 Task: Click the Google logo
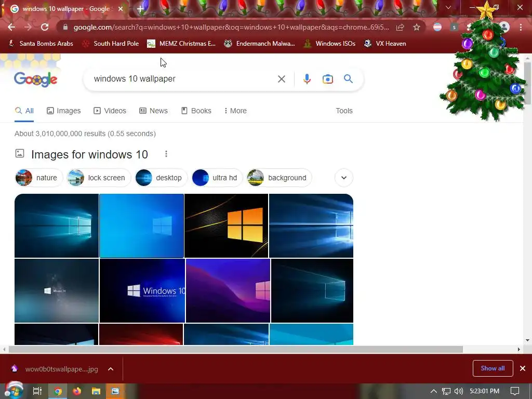pos(36,79)
